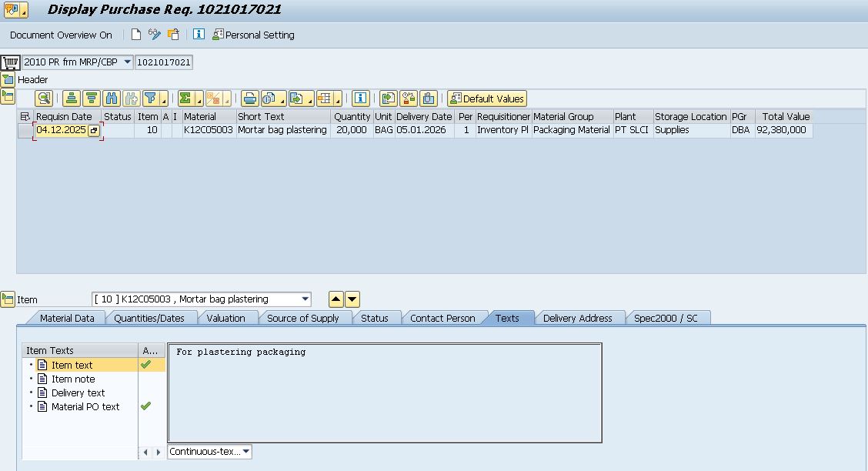Click the Display/Change glasses-pencil icon

(x=155, y=35)
